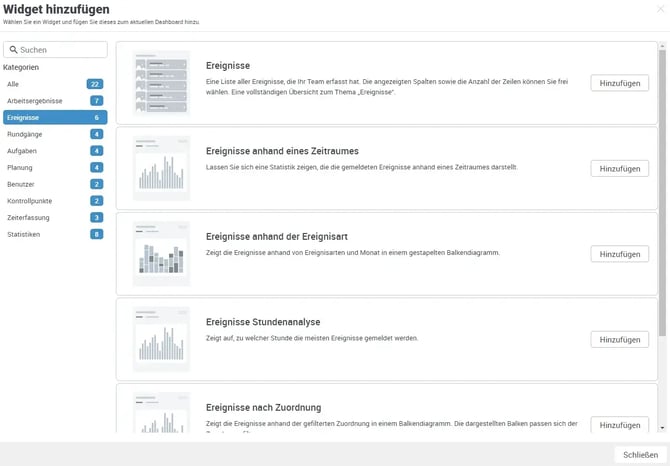Screen dimensions: 670x466
Task: Click the Ereignisse list preview thumbnail
Action: click(x=162, y=83)
